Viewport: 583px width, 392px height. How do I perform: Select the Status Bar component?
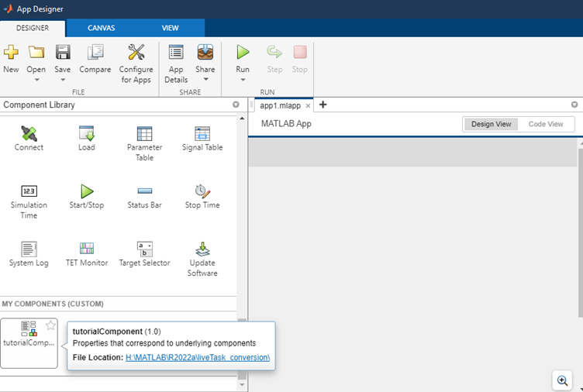click(x=145, y=197)
